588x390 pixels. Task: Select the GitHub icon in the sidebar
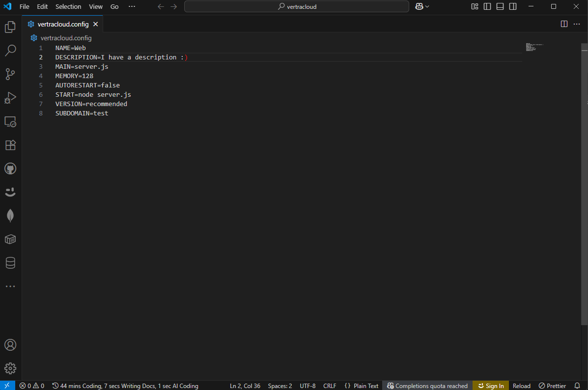(10, 168)
